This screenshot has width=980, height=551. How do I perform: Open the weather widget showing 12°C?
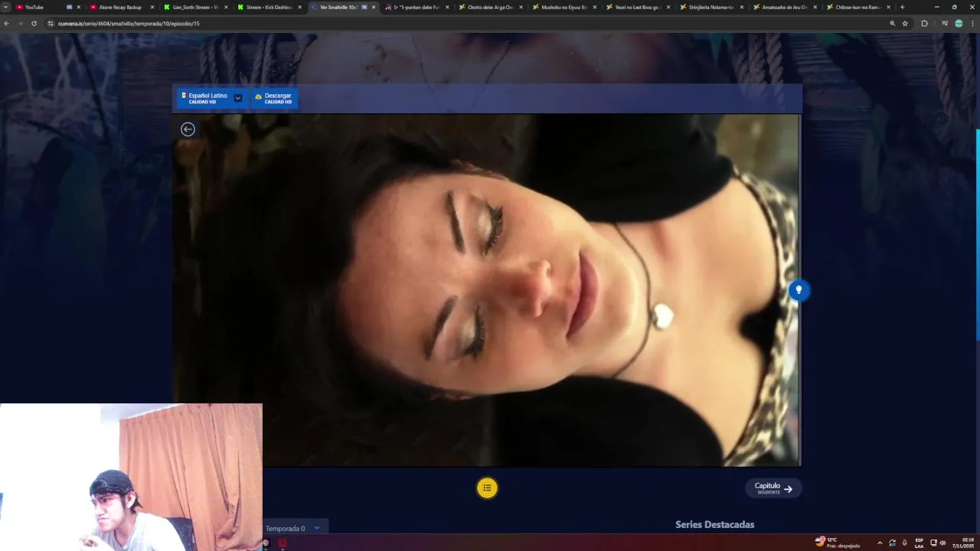838,542
